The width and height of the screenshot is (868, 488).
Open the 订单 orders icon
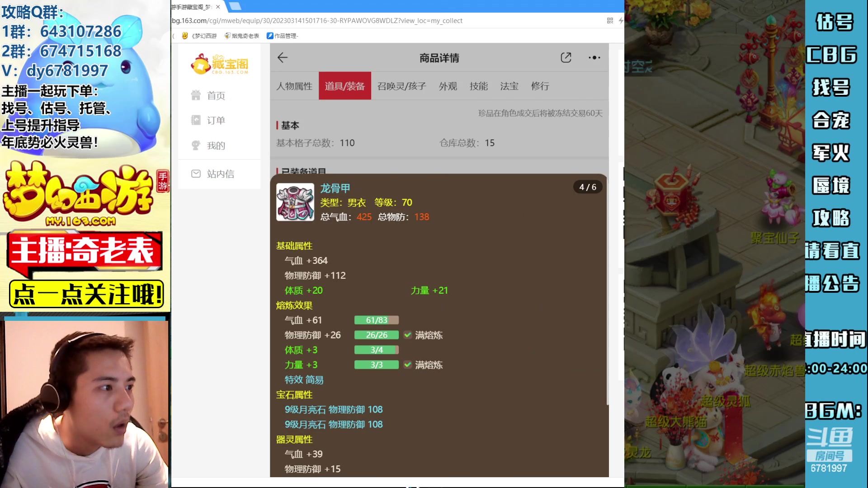click(196, 120)
